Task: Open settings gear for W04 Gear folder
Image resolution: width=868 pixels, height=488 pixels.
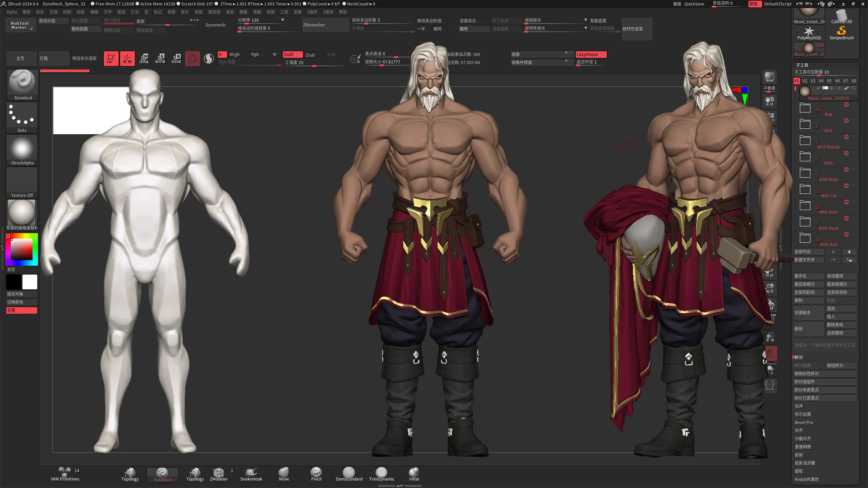Action: [846, 202]
